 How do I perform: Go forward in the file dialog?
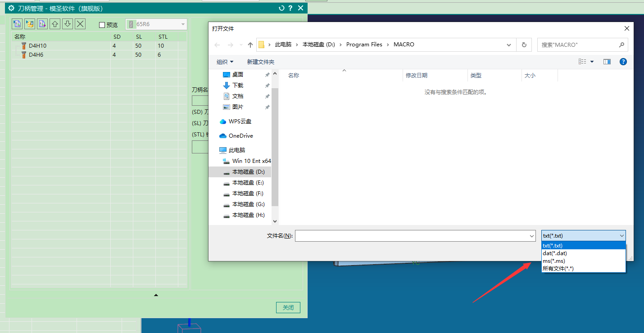[x=230, y=45]
